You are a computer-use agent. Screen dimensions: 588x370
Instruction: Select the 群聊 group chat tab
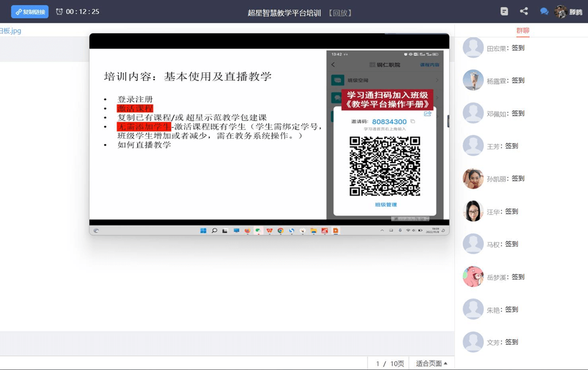pos(523,31)
